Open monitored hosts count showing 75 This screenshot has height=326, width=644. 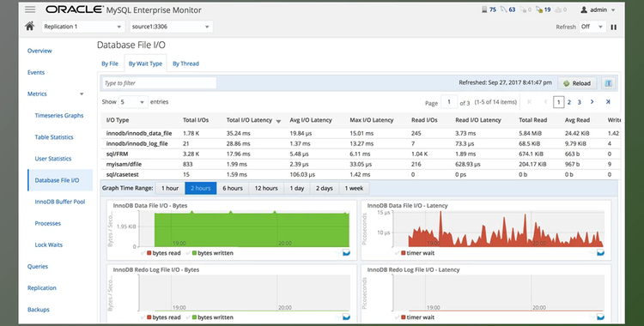click(489, 9)
